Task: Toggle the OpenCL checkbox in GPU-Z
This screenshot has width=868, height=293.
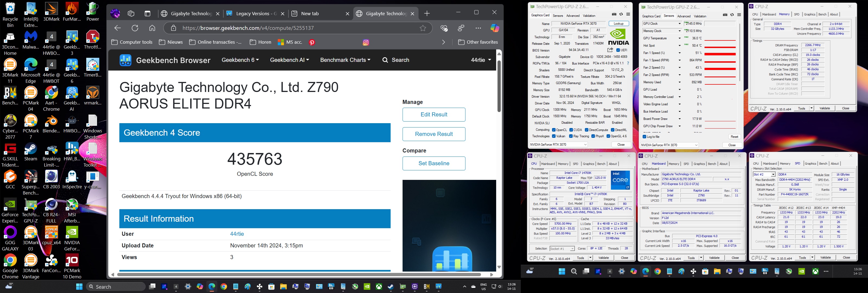Action: tap(554, 130)
